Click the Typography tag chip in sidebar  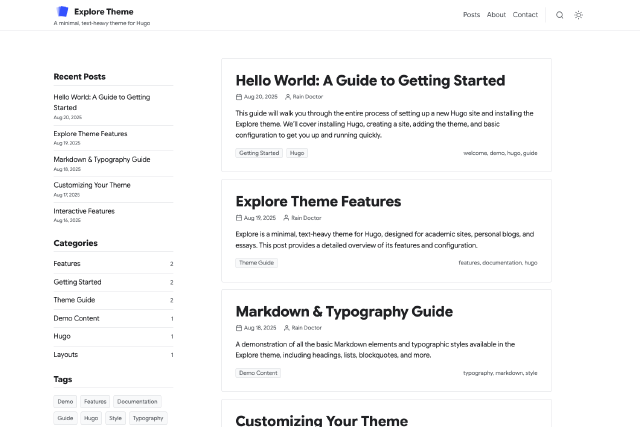tap(147, 418)
